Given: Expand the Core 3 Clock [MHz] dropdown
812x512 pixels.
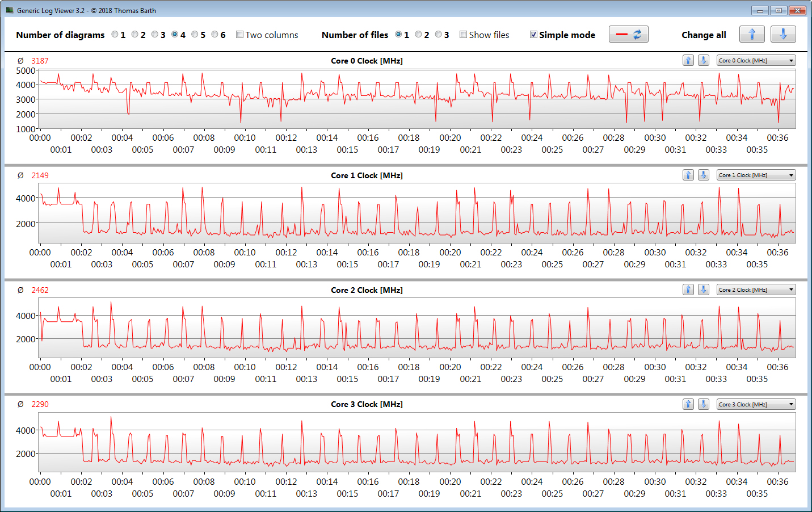Looking at the screenshot, I should point(756,404).
